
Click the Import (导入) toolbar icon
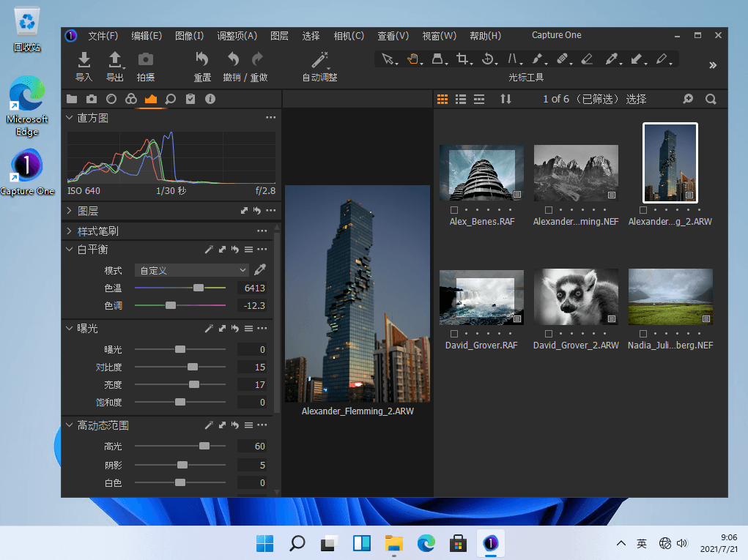[84, 59]
